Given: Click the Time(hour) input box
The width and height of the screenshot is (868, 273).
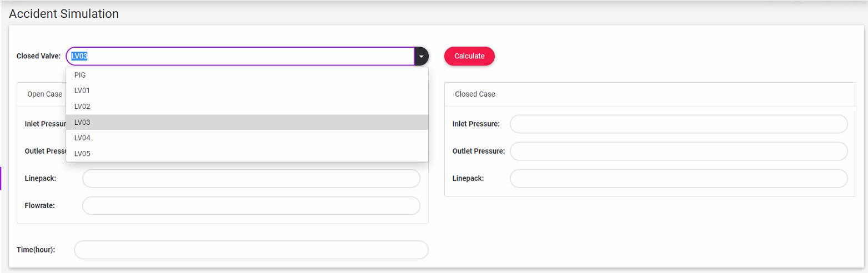Looking at the screenshot, I should pos(251,250).
